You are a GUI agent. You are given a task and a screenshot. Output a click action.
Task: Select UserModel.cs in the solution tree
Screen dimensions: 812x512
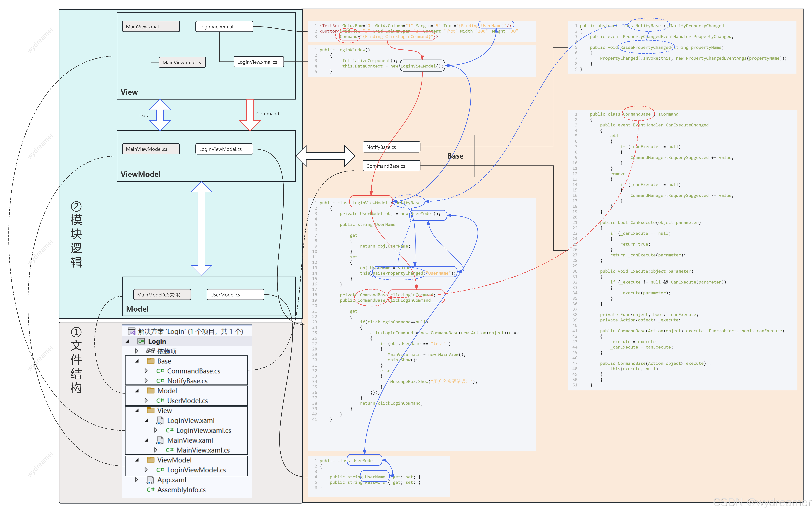pyautogui.click(x=187, y=401)
